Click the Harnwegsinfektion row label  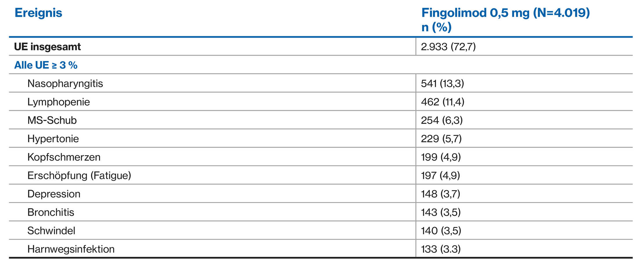coord(71,249)
